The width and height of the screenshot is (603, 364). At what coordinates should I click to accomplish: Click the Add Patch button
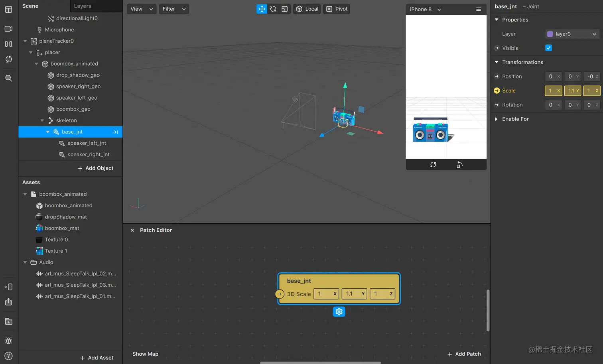(464, 354)
